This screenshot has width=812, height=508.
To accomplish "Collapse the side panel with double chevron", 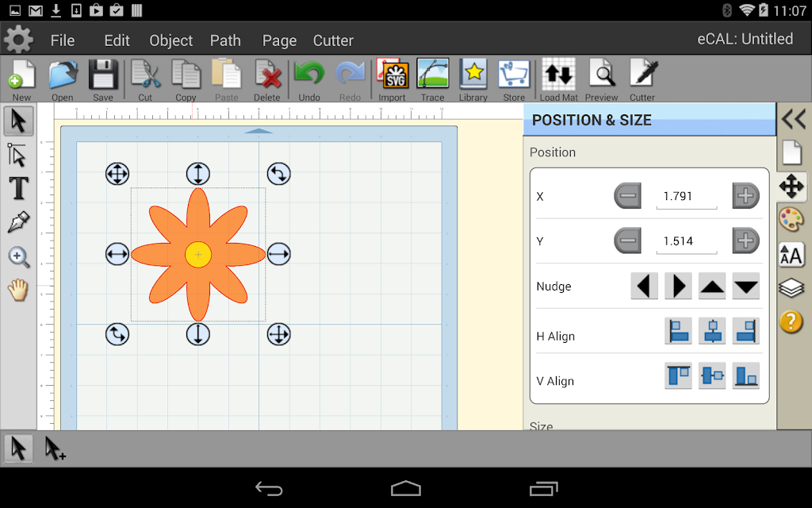I will (794, 119).
